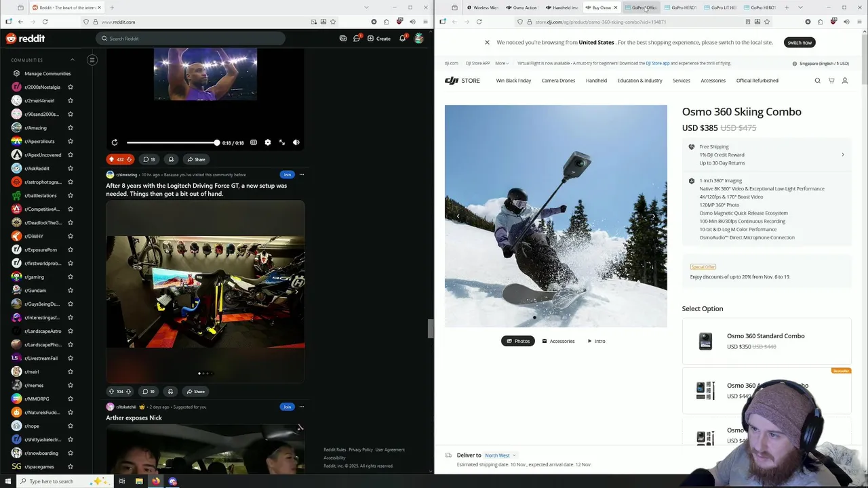Expand Deliver to North West dropdown
868x488 pixels.
point(500,455)
